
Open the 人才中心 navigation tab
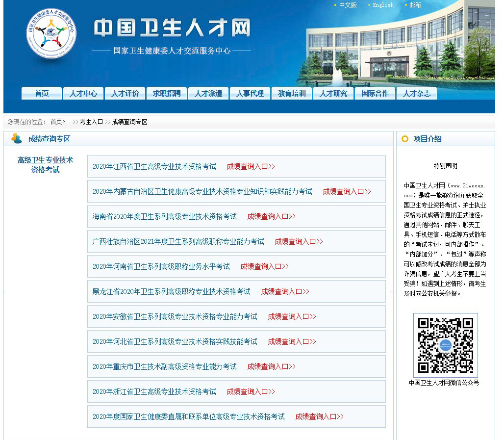[x=83, y=93]
